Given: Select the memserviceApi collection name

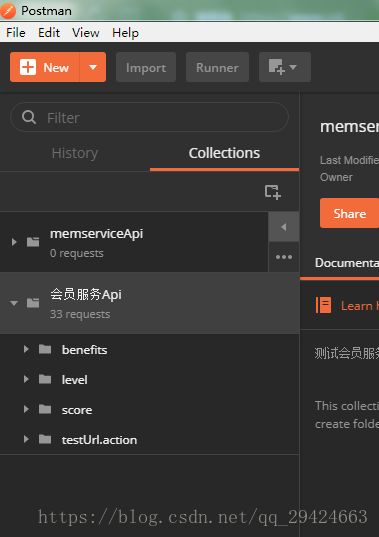Looking at the screenshot, I should pyautogui.click(x=97, y=234).
